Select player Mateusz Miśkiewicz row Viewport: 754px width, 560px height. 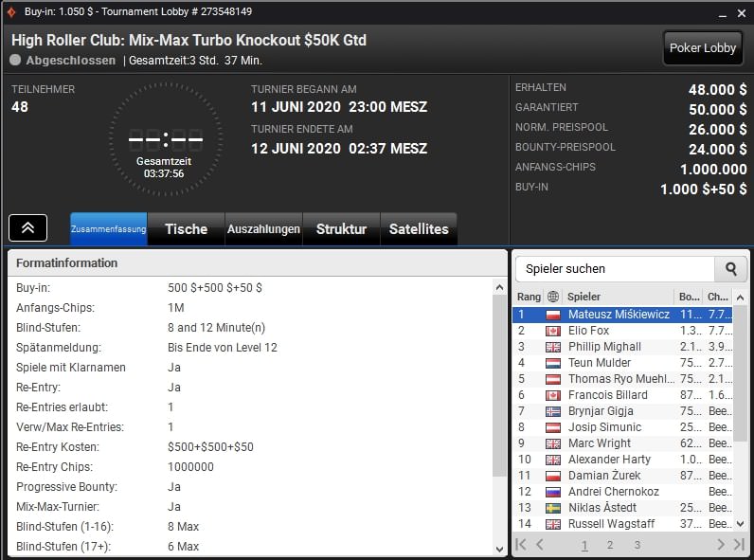point(619,315)
